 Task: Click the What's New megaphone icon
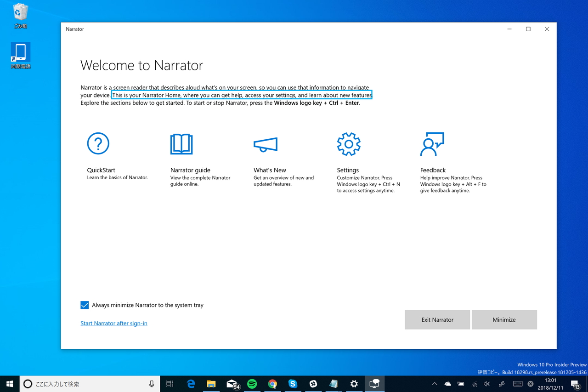(266, 145)
